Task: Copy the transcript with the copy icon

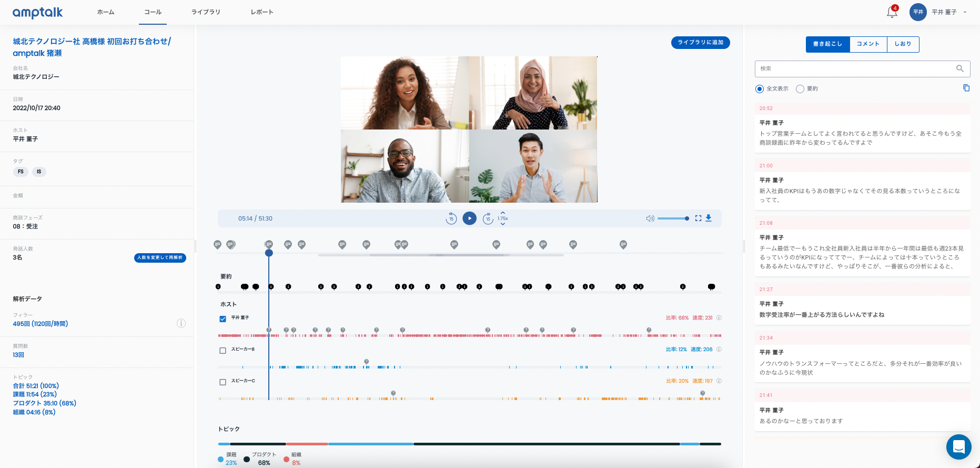Action: 966,88
